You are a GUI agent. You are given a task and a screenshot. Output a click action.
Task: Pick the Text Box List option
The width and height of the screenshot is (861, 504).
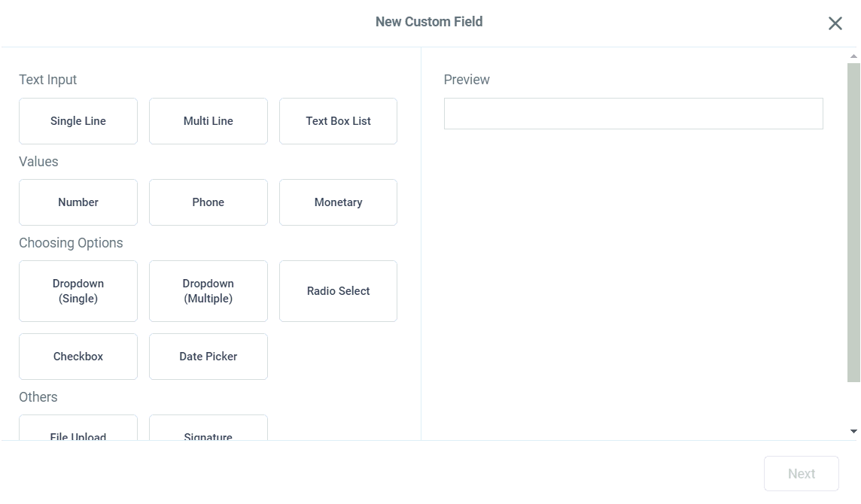tap(338, 120)
